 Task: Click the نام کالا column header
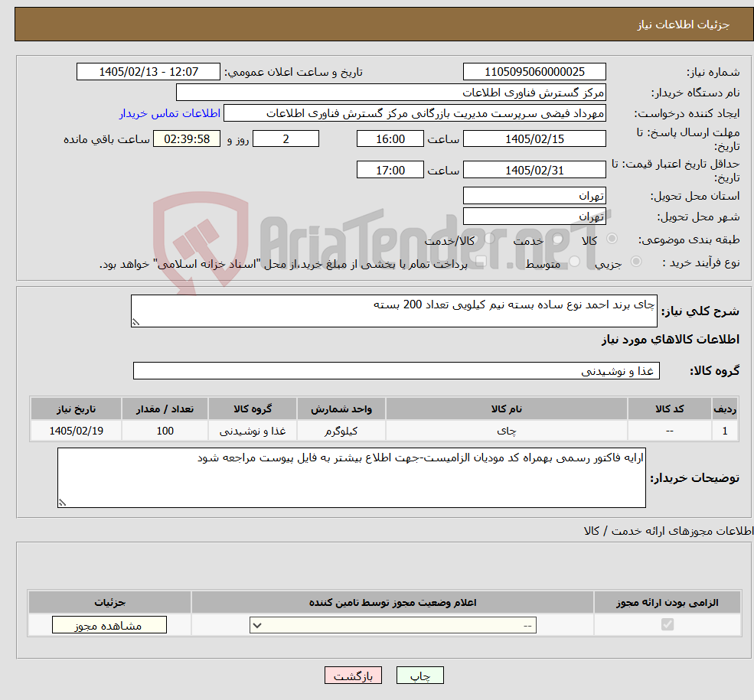(506, 409)
